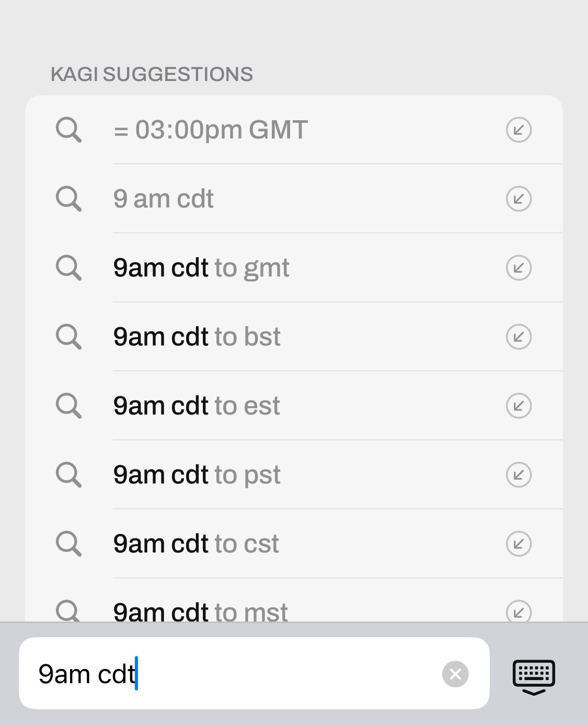Tap the arrow icon on the '9am cdt to mst' row
This screenshot has width=588, height=725.
click(518, 612)
